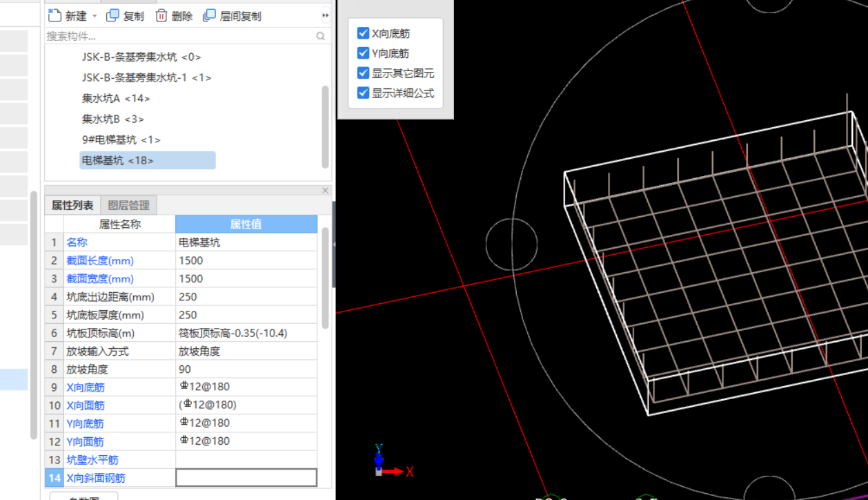The height and width of the screenshot is (500, 868).
Task: Click the X向底筋 property label
Action: [x=86, y=387]
